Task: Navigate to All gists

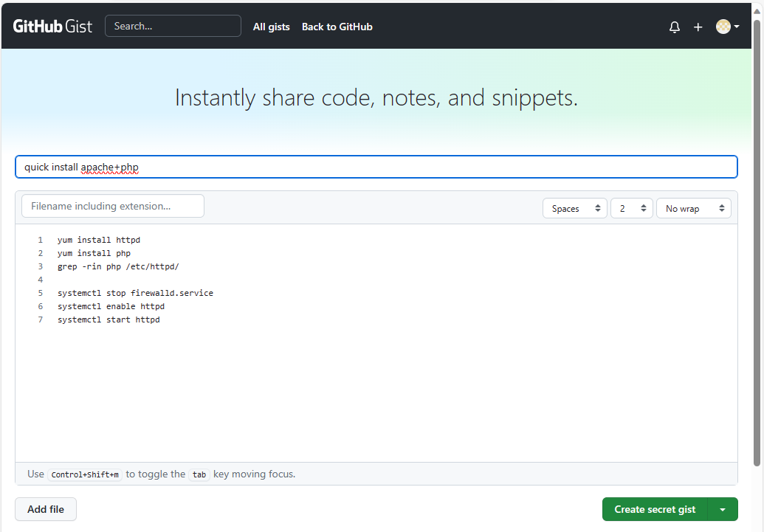Action: click(x=271, y=27)
